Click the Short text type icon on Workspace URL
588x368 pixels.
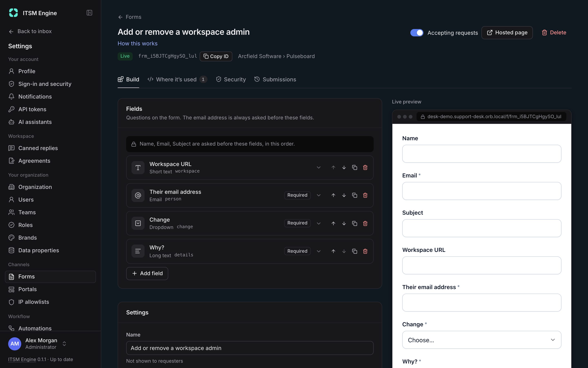pos(138,167)
